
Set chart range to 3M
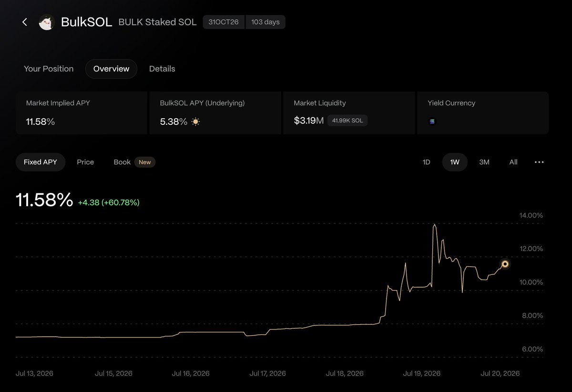(x=484, y=162)
